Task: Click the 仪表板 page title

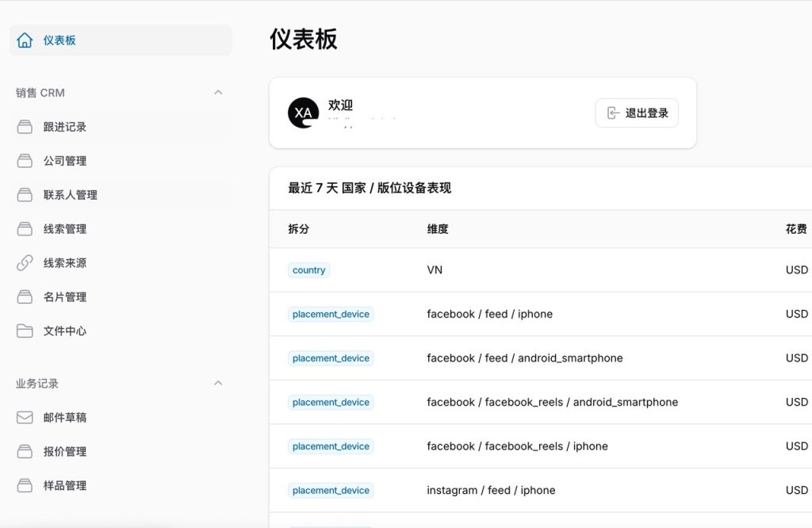Action: coord(304,40)
